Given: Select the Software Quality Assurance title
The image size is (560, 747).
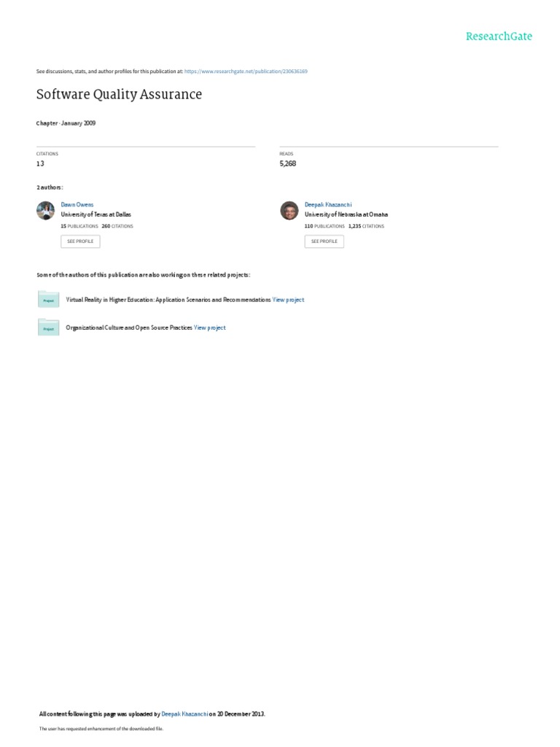Looking at the screenshot, I should pos(119,94).
